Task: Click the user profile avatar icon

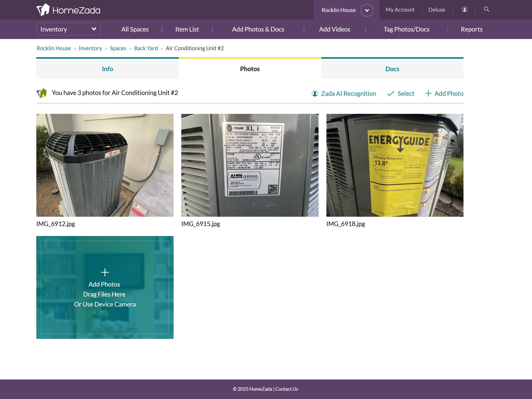Action: 465,9
